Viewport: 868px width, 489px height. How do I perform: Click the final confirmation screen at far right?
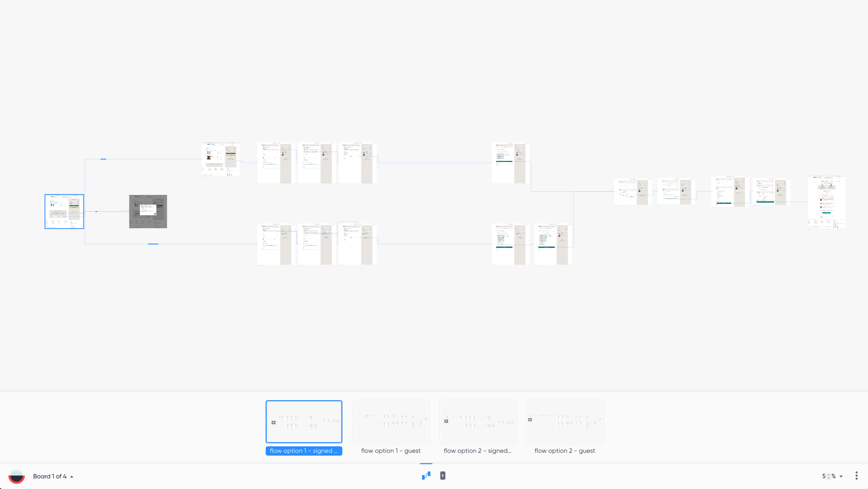coord(827,202)
